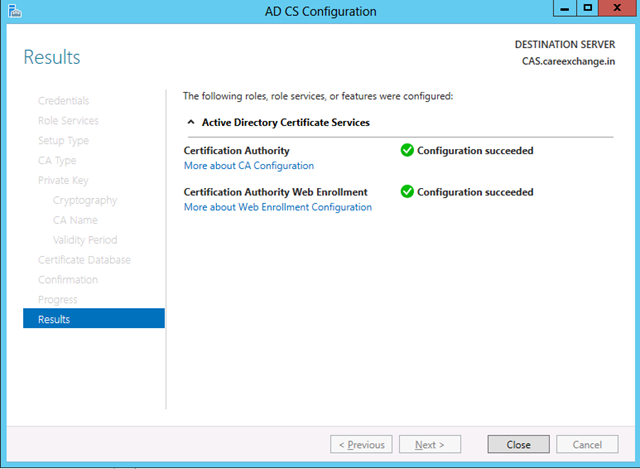Click Certification Authority Web Enrollment label
The height and width of the screenshot is (469, 640).
pos(276,192)
